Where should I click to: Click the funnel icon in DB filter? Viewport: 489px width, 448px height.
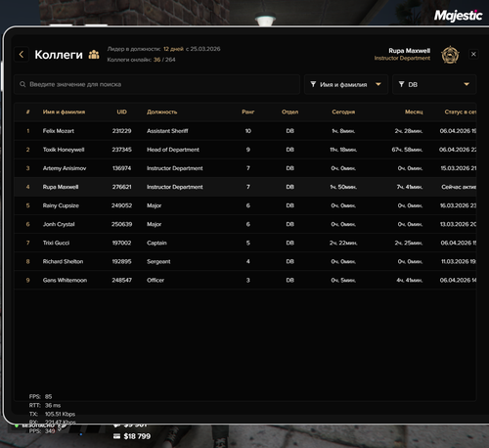[x=401, y=84]
